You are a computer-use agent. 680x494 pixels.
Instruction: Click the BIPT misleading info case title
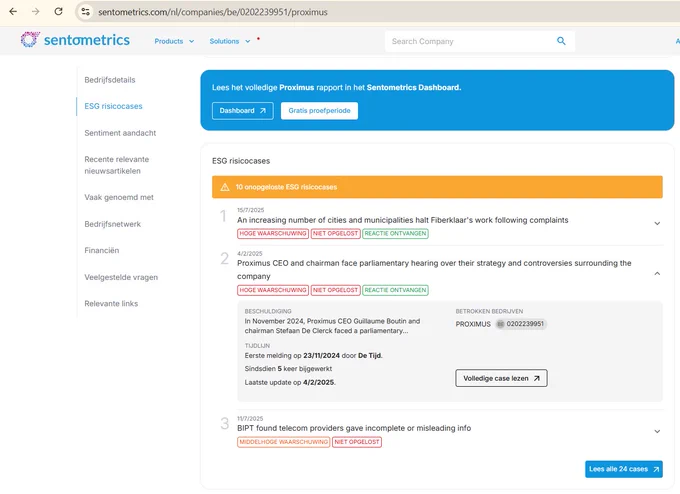[354, 429]
